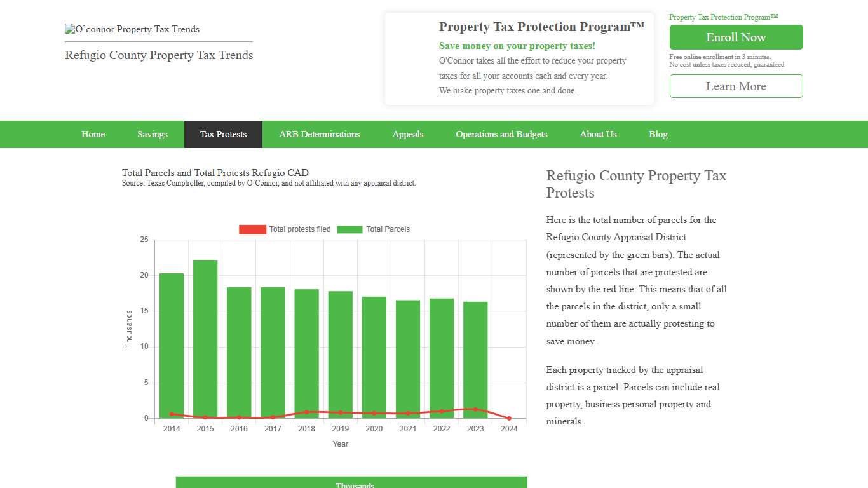View the About Us page

[598, 134]
